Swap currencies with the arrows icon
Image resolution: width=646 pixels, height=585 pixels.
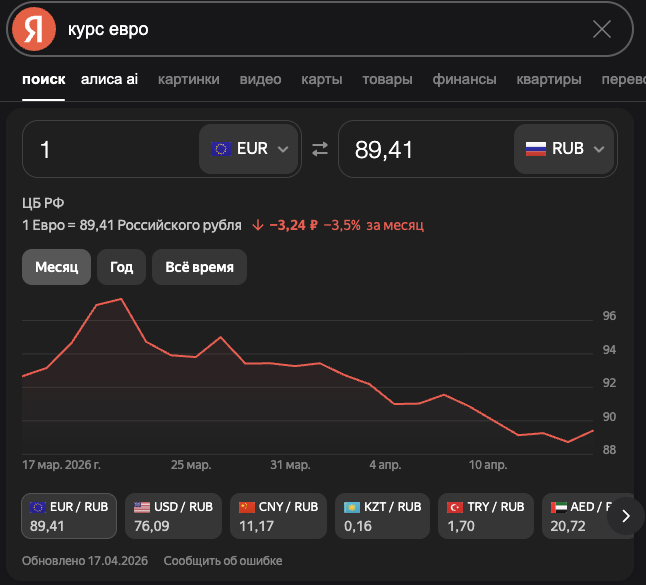pyautogui.click(x=320, y=149)
